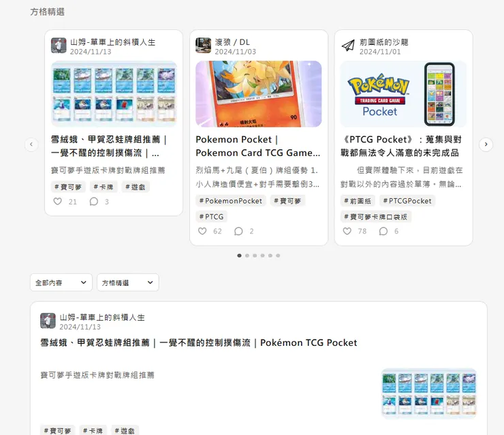Go to fourth carousel page dot
Viewport: 504px width, 435px height.
[x=262, y=255]
